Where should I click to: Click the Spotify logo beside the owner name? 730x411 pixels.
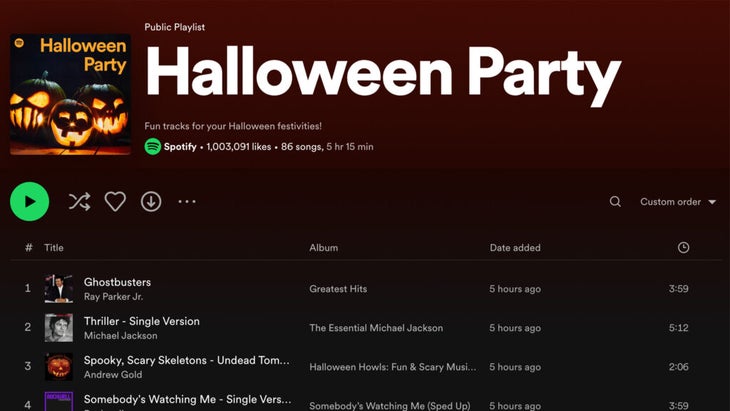point(153,147)
